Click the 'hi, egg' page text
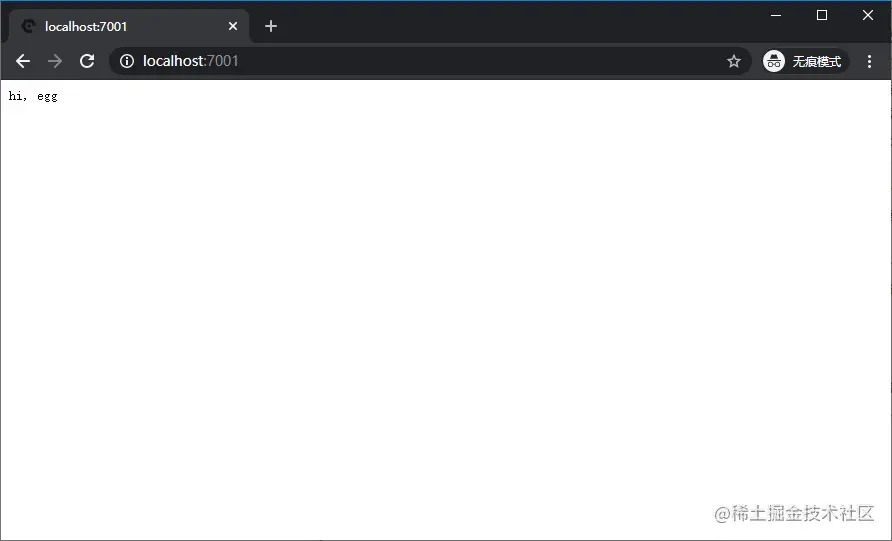The width and height of the screenshot is (892, 541). click(x=33, y=96)
